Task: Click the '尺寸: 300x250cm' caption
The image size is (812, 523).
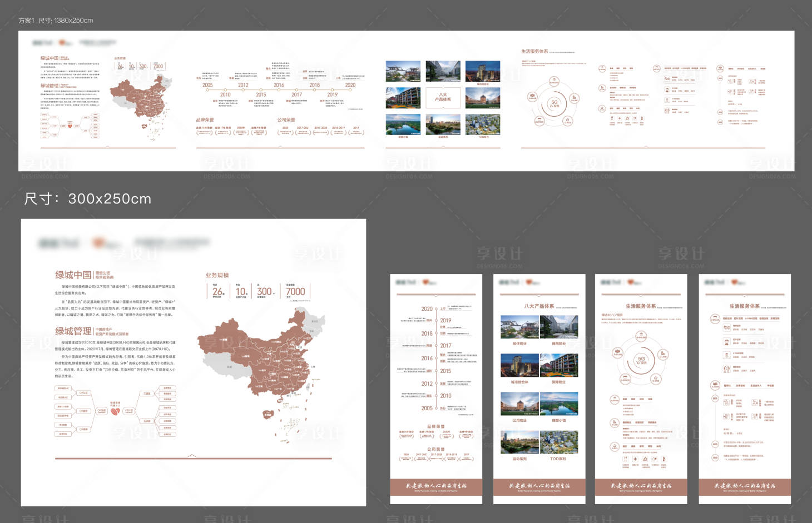Action: pos(88,199)
